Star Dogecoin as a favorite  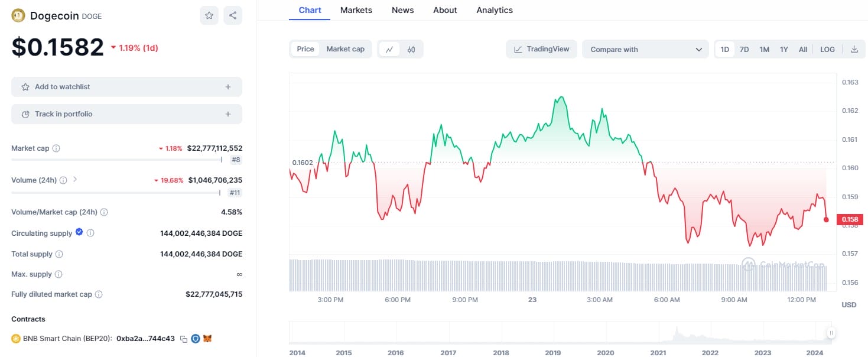[209, 16]
